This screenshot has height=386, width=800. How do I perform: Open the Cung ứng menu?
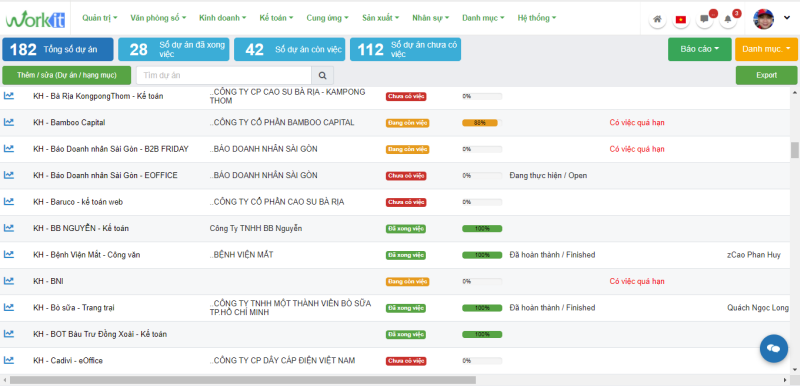328,18
